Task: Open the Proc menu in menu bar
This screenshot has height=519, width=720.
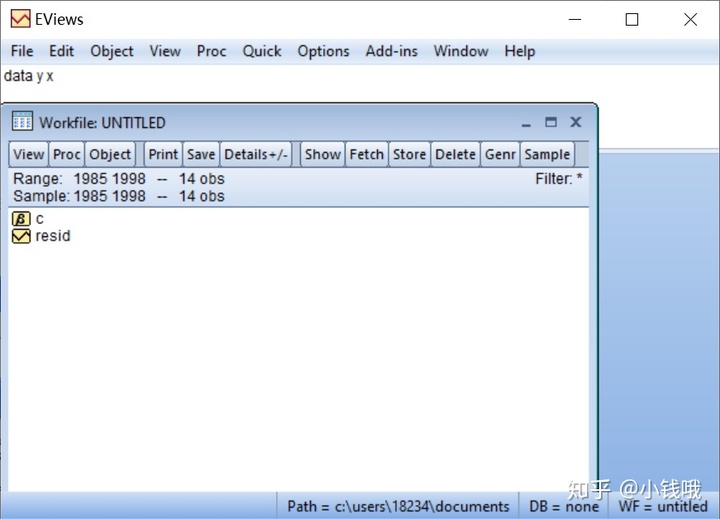Action: tap(211, 51)
